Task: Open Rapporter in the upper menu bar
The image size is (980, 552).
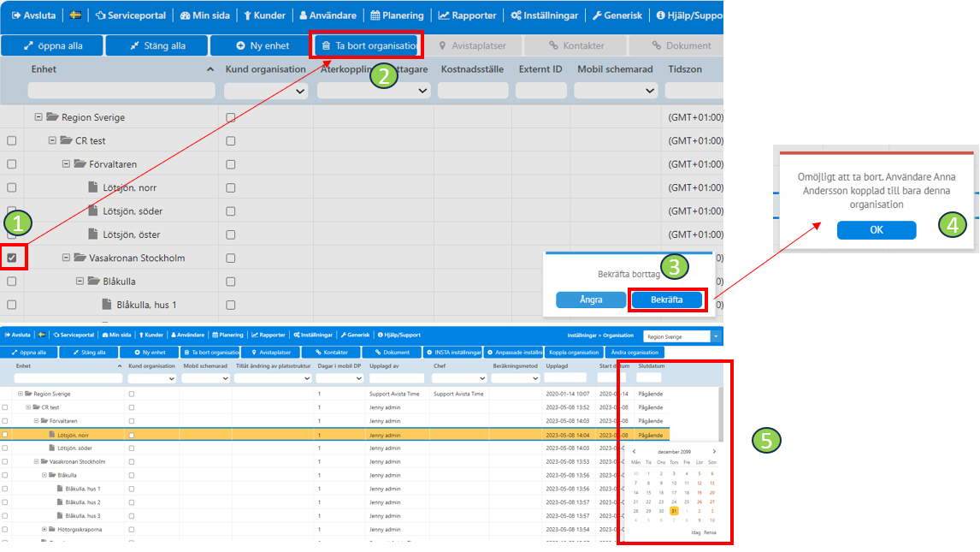Action: 468,15
